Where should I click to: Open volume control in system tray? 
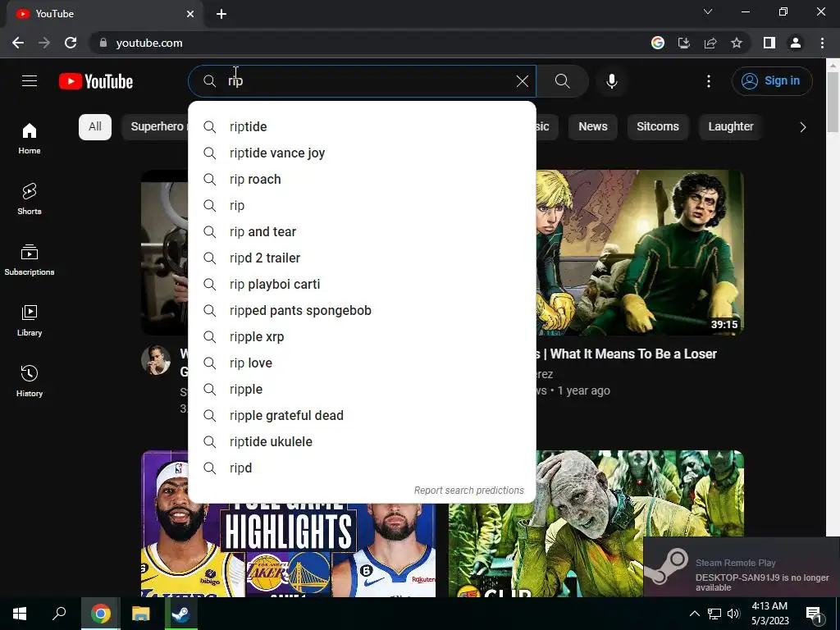tap(733, 614)
